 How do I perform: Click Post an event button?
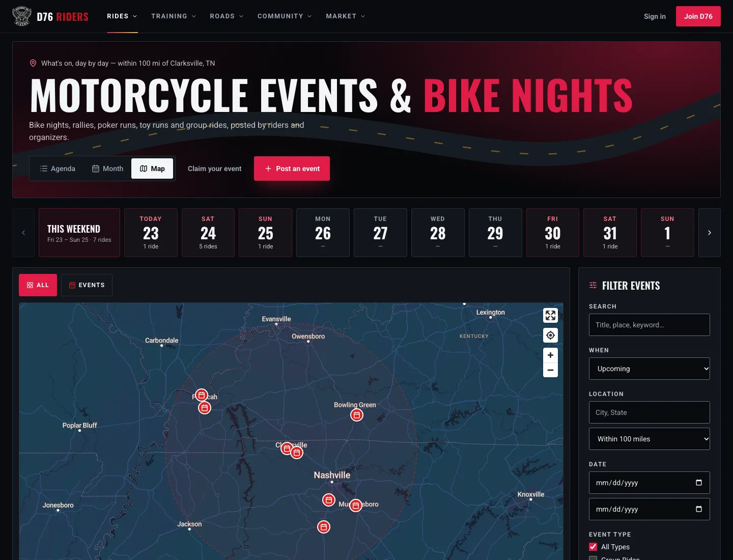(x=292, y=169)
